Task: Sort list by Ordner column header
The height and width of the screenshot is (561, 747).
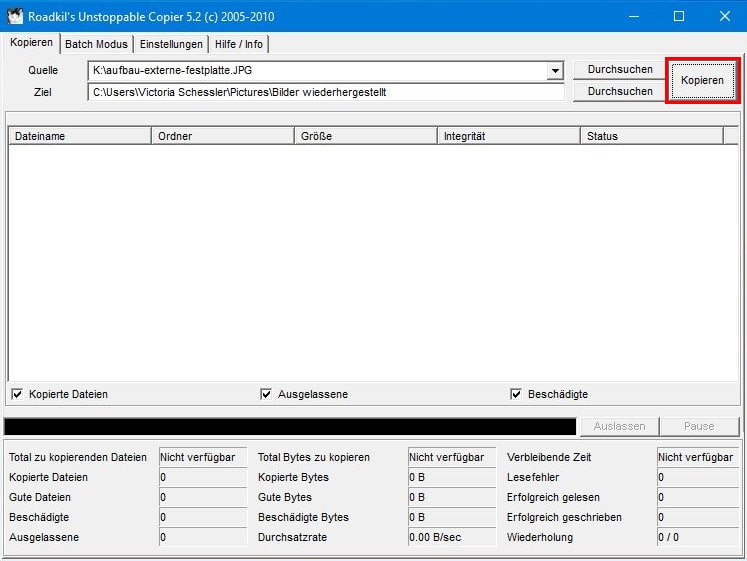Action: click(222, 136)
